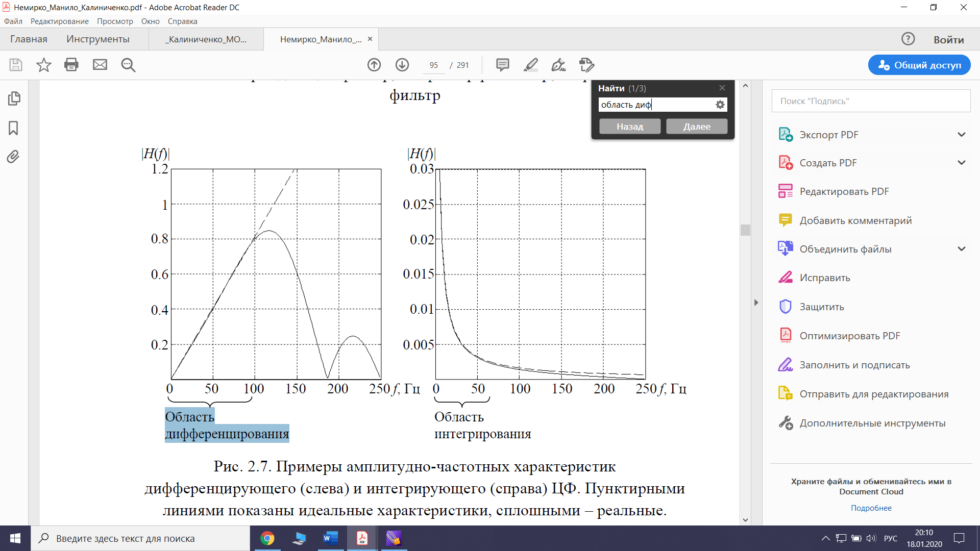Open the Создать PDF tool
The height and width of the screenshot is (551, 980).
pos(818,163)
